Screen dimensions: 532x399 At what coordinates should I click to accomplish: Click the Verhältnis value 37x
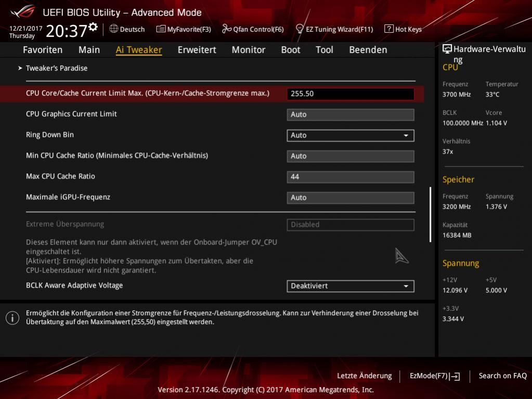pyautogui.click(x=448, y=151)
